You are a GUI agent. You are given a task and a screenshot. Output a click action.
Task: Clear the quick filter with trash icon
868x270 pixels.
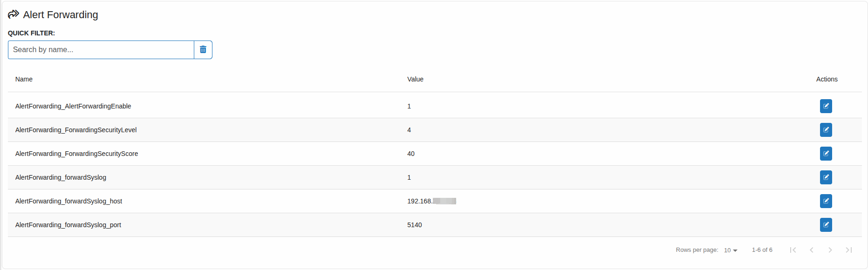pos(203,50)
